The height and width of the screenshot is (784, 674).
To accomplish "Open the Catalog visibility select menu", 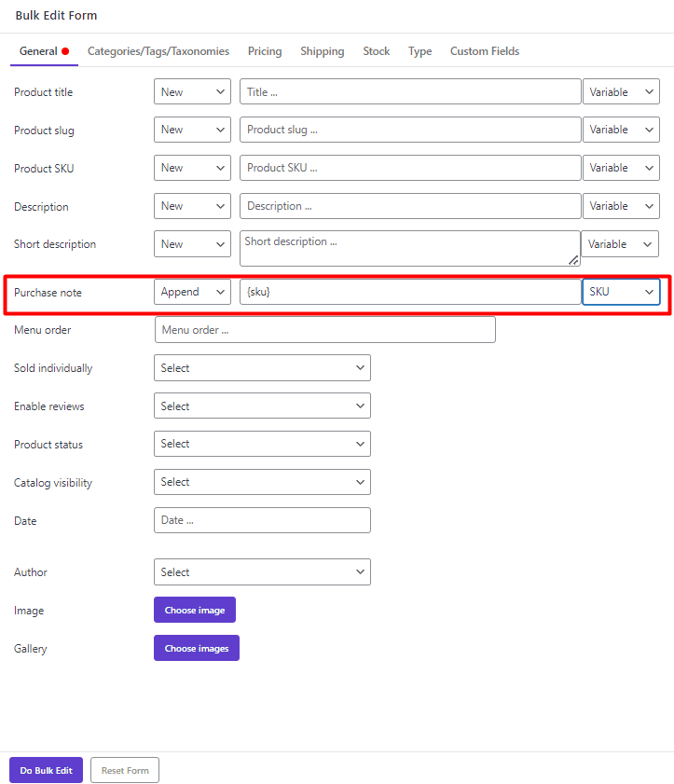I will click(262, 482).
